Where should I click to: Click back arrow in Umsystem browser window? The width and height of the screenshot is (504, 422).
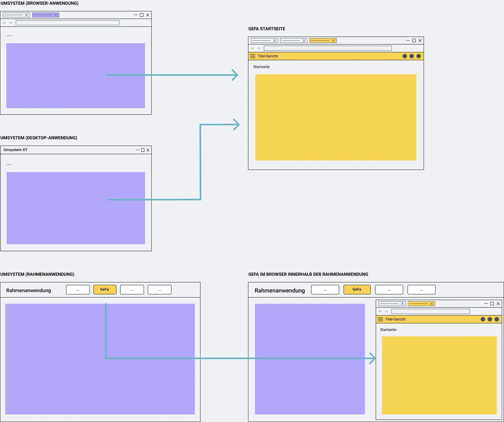(x=5, y=23)
